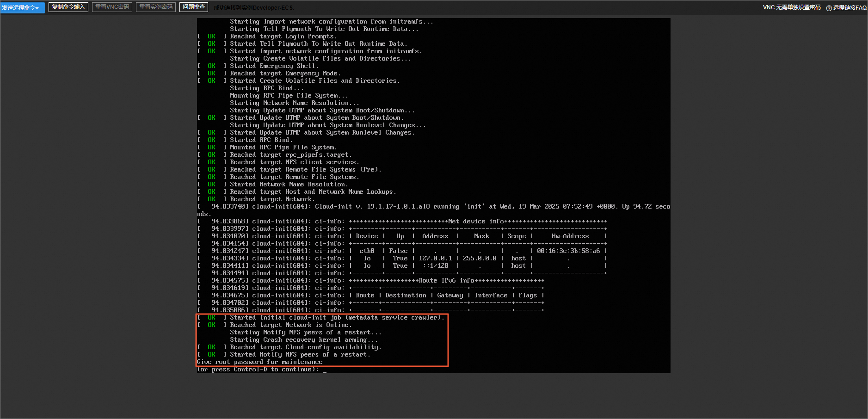Click the 重置VNC密码 button
868x419 pixels.
(x=112, y=7)
